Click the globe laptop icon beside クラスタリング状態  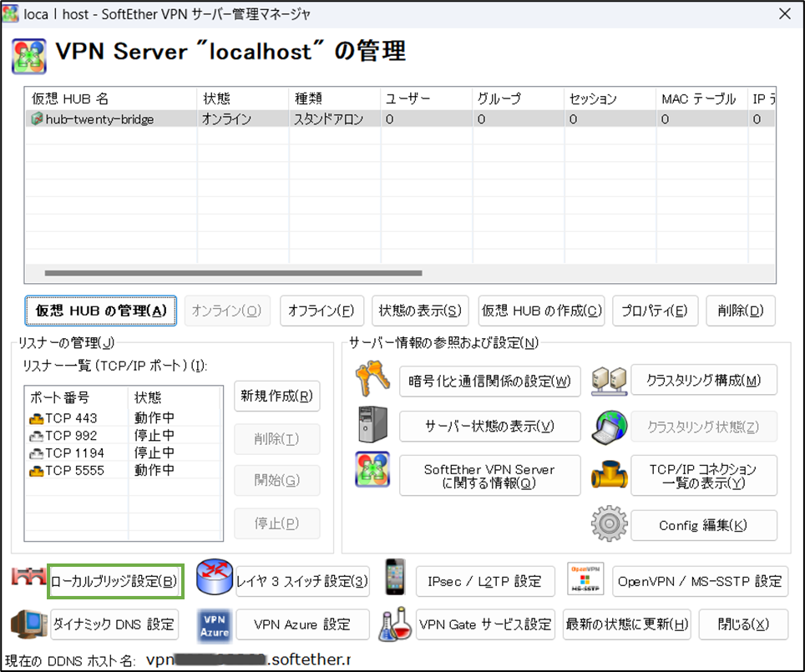[x=609, y=427]
